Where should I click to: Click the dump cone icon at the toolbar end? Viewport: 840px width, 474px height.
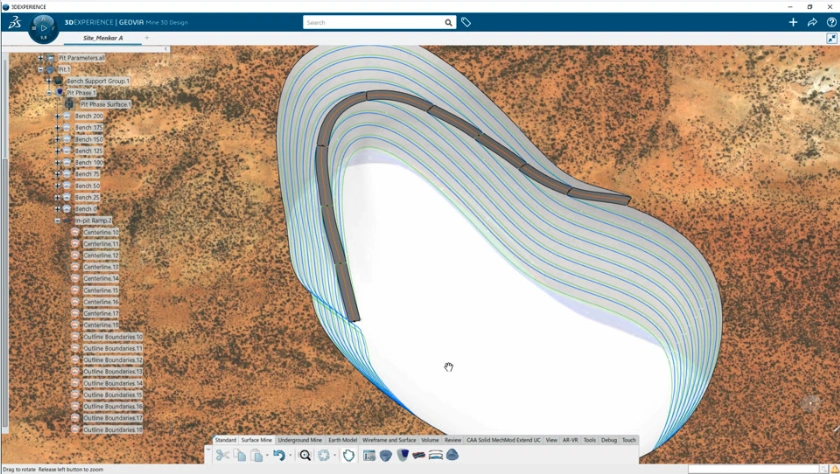tap(452, 455)
